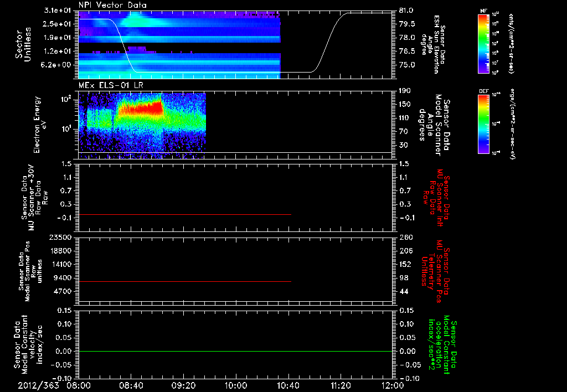Click the "78.0" elevation tick label
Screen dimensions: 567x392
point(406,38)
